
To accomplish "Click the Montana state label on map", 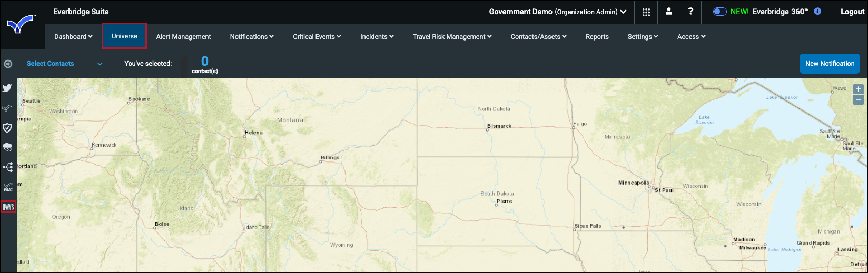I will pos(290,120).
